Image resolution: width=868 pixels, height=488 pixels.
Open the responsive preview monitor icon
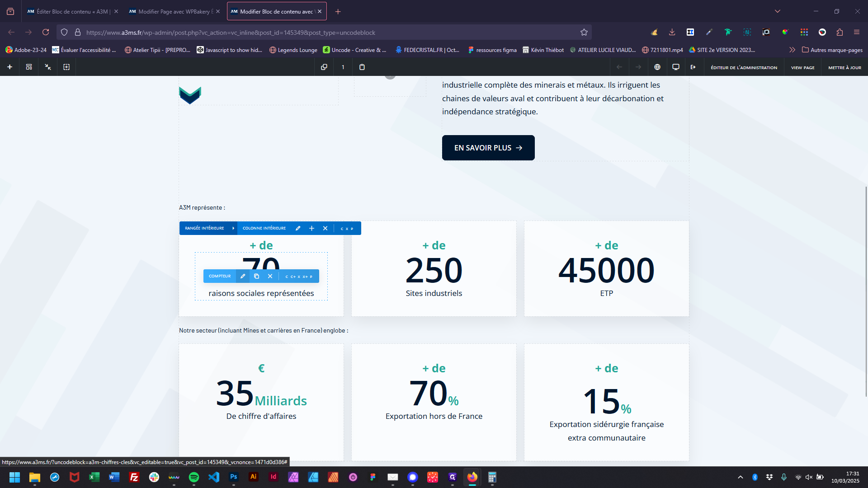pos(676,67)
